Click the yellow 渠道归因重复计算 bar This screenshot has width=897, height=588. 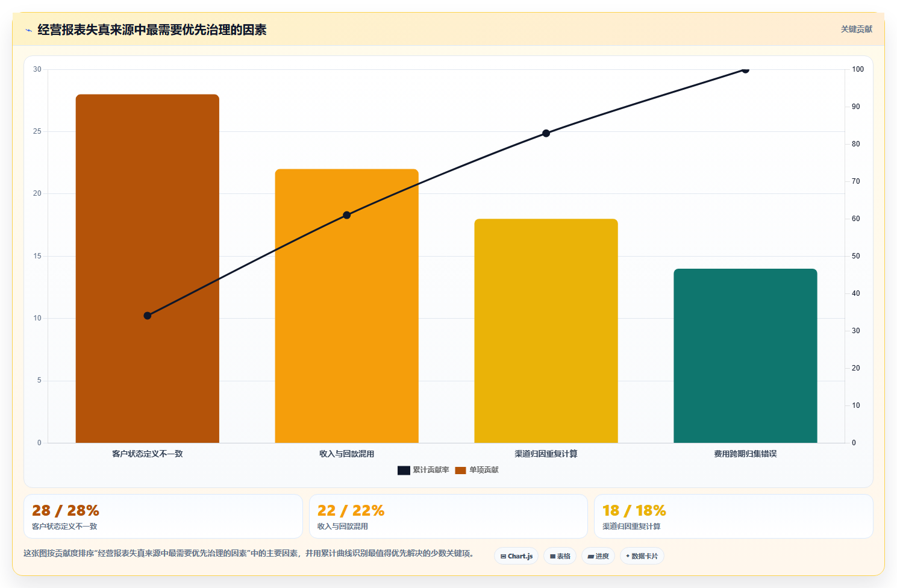[546, 331]
